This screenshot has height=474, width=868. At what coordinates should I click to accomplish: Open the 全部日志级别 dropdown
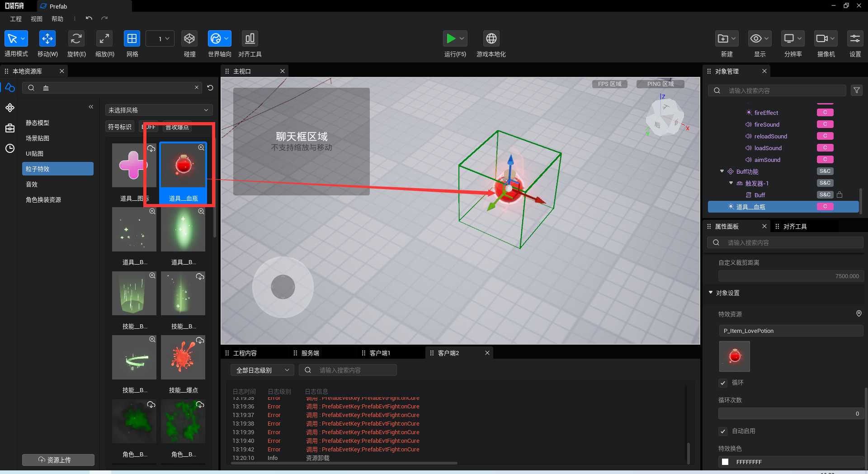(x=262, y=370)
